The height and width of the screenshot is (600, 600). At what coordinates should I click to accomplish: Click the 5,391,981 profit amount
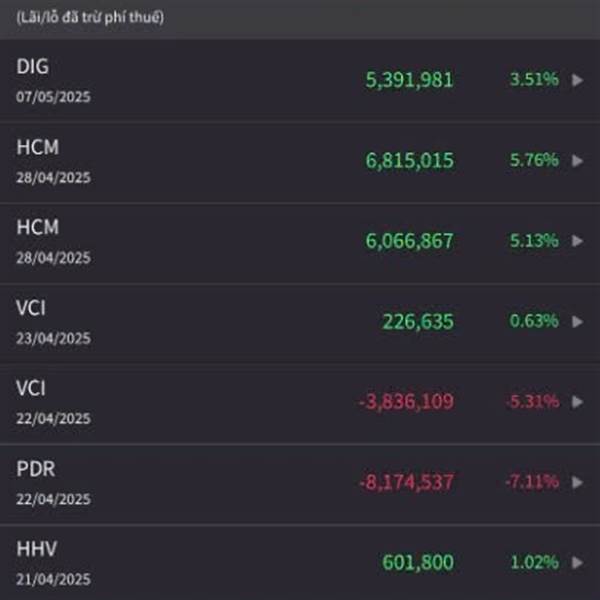coord(409,80)
